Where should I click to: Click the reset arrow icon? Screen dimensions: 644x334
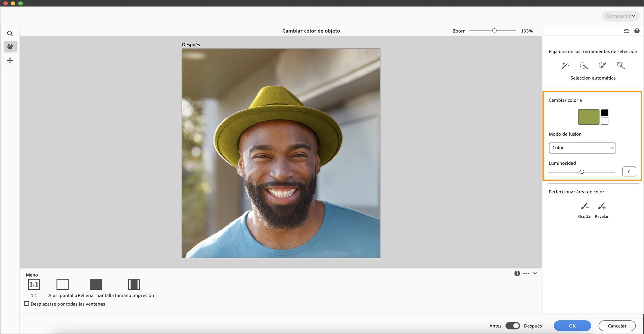pyautogui.click(x=626, y=31)
